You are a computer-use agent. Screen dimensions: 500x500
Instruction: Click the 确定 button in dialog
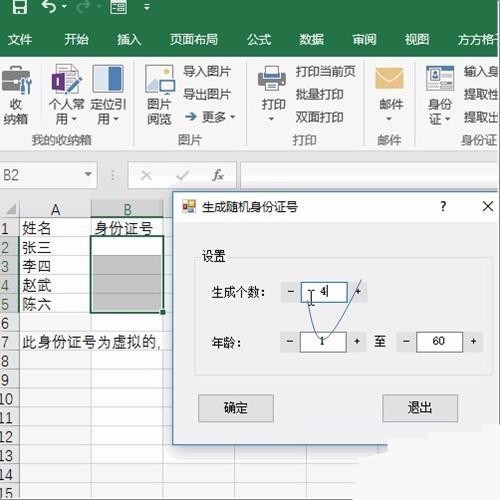[x=236, y=408]
